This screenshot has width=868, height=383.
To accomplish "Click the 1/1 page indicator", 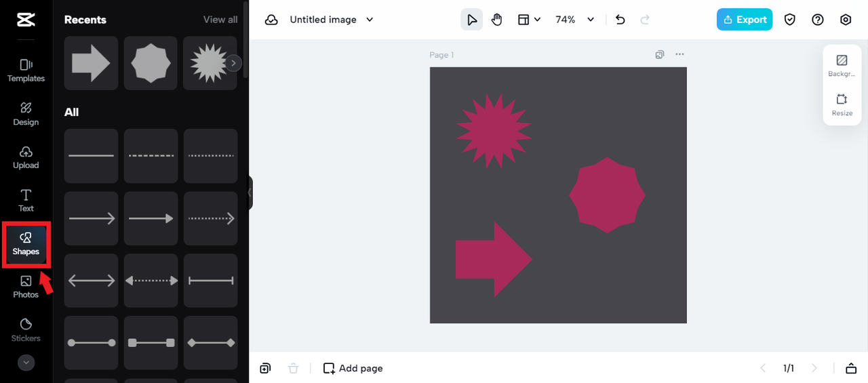I will click(x=789, y=368).
